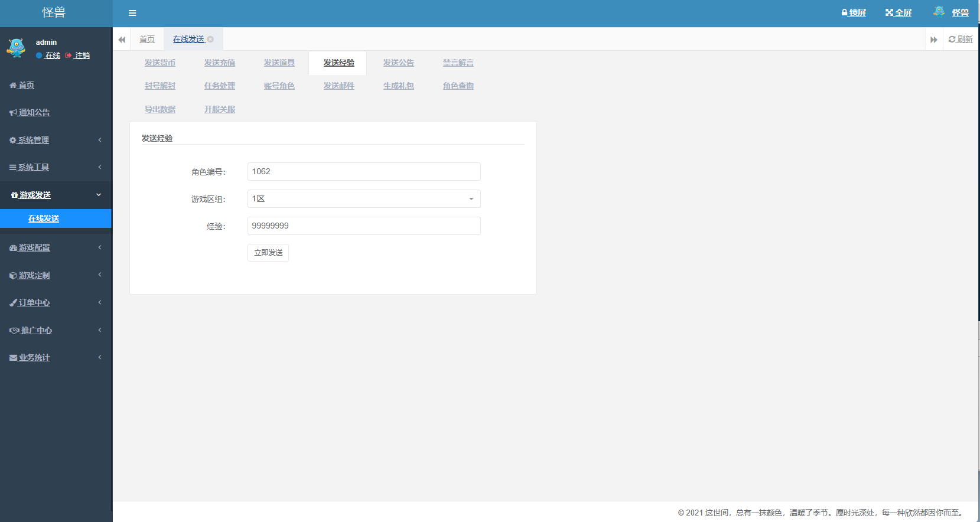Open the 账号角色 tab
This screenshot has height=522, width=980.
click(x=279, y=86)
